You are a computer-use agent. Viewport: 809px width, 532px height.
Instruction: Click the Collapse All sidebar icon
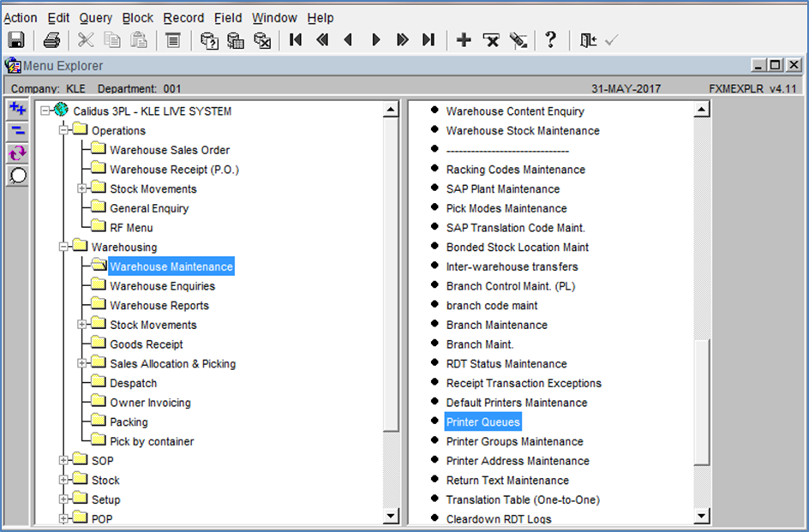[17, 131]
